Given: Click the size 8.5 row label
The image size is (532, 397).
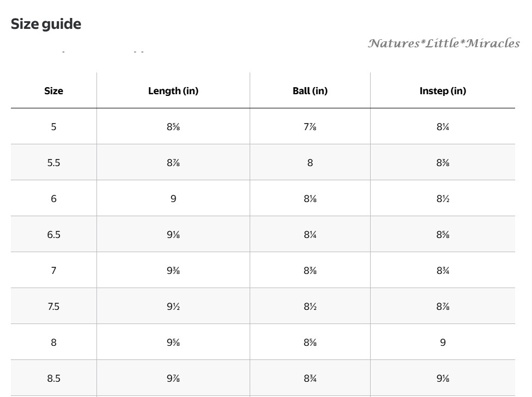Looking at the screenshot, I should point(53,378).
